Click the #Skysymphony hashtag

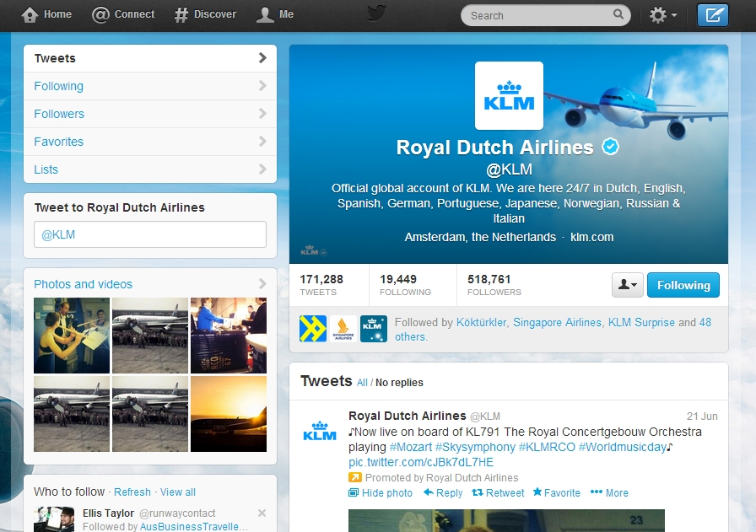tap(475, 447)
